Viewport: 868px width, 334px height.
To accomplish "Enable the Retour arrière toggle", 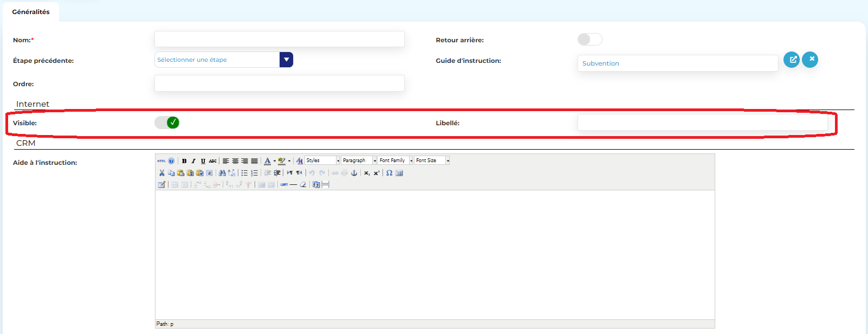I will click(x=590, y=40).
